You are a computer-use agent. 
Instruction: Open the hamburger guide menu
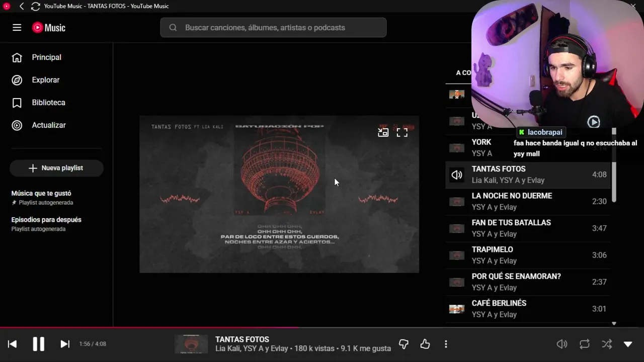click(x=17, y=28)
